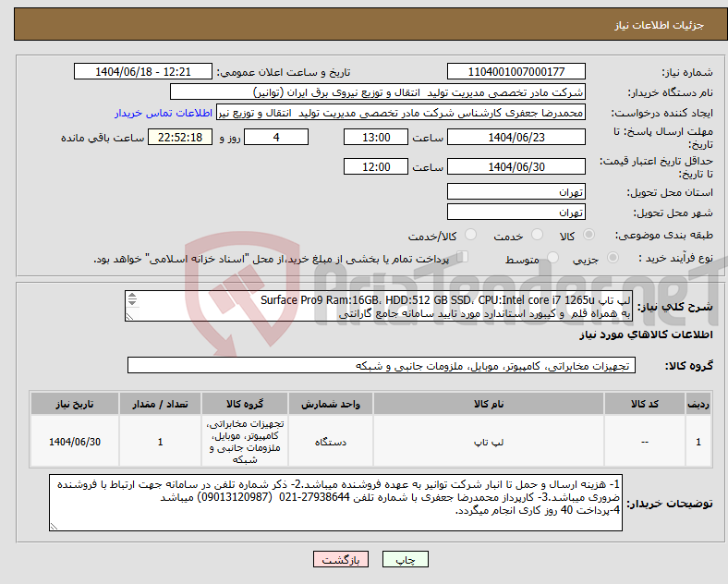Click the requester name field محمدرضا جعفری
The width and height of the screenshot is (728, 584).
point(401,113)
